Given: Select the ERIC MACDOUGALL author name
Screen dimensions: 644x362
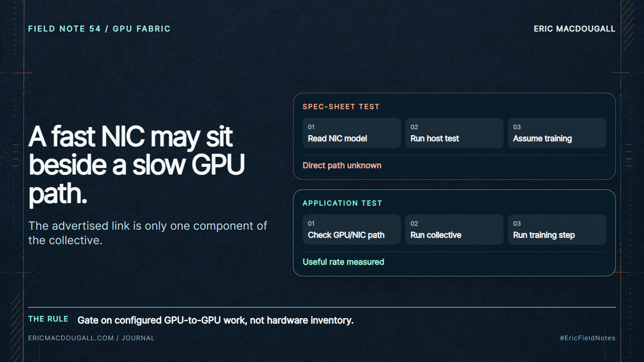Looking at the screenshot, I should click(574, 29).
